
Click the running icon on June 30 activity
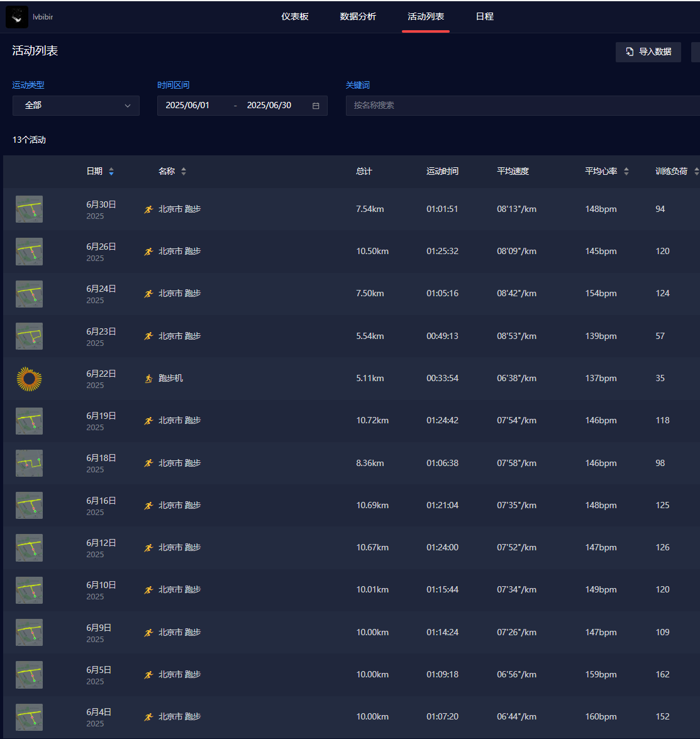[148, 209]
